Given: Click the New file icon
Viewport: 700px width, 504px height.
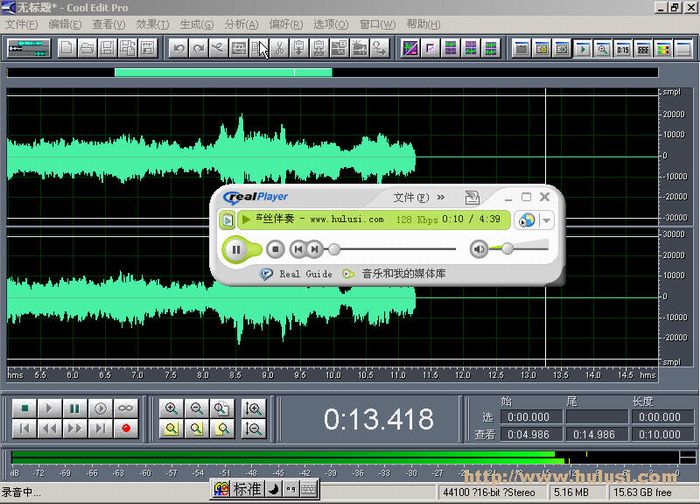Looking at the screenshot, I should (67, 48).
